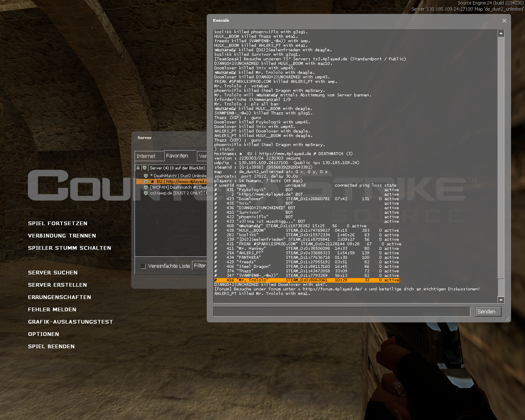Click Verbindung trennen in main menu
The height and width of the screenshot is (420, 525).
tap(62, 236)
